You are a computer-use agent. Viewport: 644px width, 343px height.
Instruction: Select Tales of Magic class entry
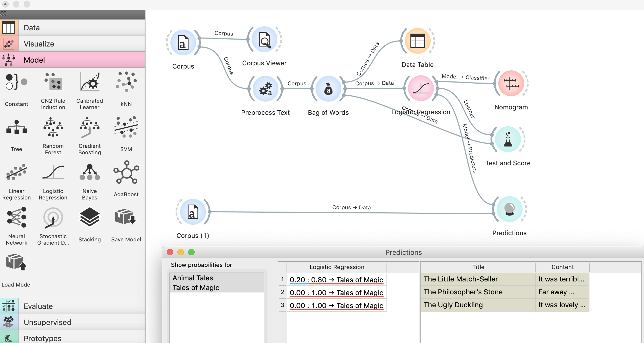point(196,288)
